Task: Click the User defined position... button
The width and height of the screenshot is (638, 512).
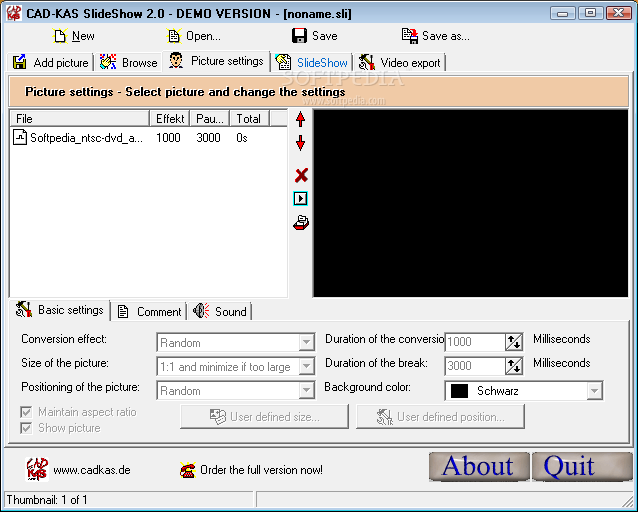Action: pyautogui.click(x=440, y=416)
